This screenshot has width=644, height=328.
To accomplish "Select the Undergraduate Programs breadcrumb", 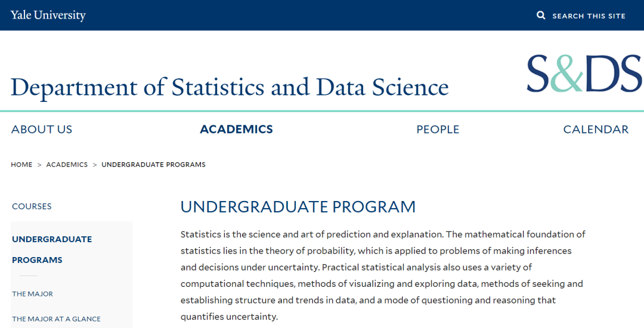I will [153, 165].
